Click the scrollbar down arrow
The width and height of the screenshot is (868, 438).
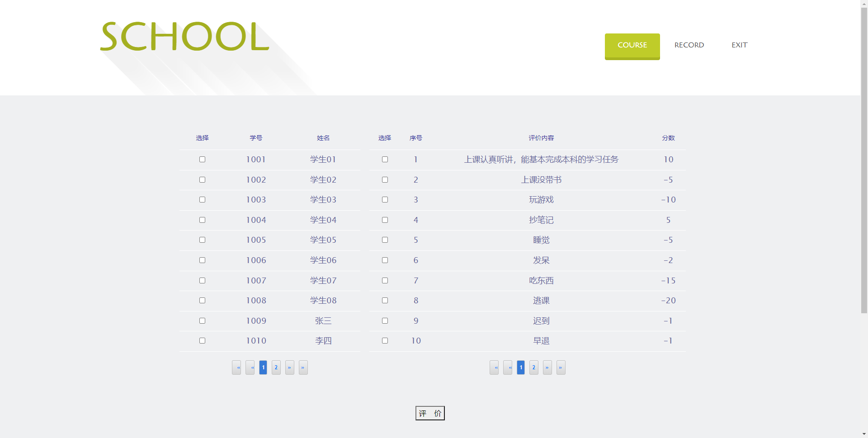click(x=864, y=434)
